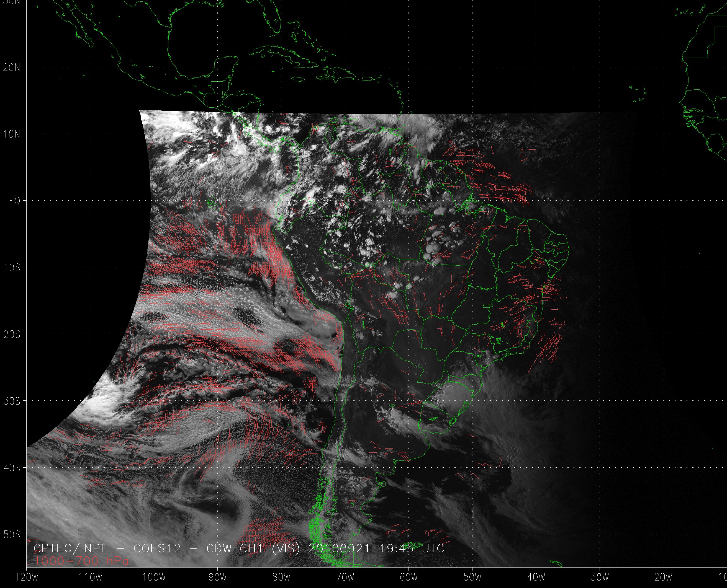
Task: Click the 40W longitude axis label
Action: click(536, 577)
